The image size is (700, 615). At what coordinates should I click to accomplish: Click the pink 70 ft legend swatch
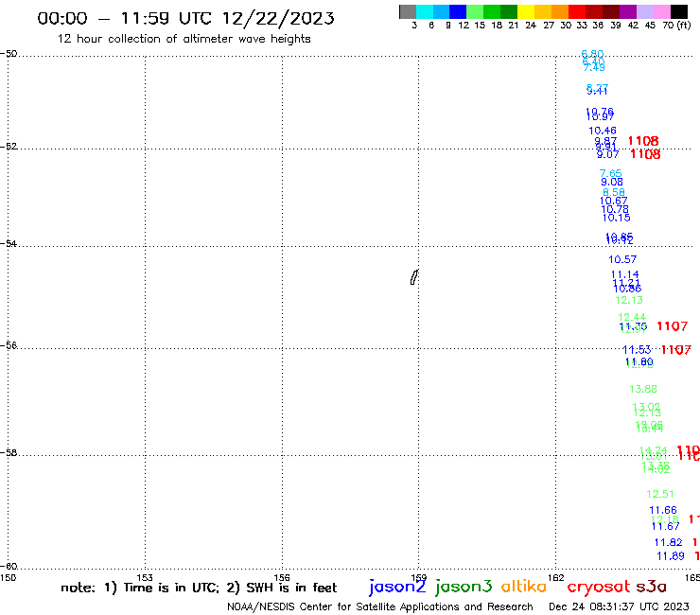[x=662, y=11]
